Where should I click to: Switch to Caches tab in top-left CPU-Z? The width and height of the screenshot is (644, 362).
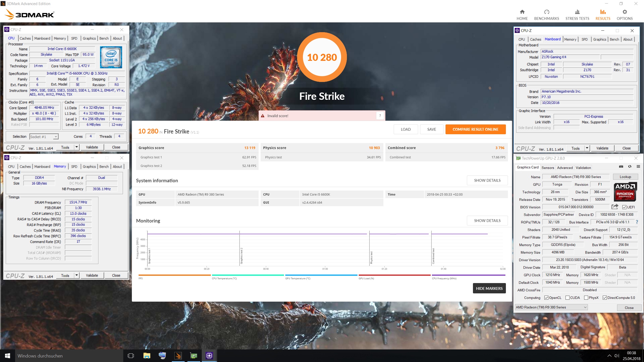click(25, 38)
